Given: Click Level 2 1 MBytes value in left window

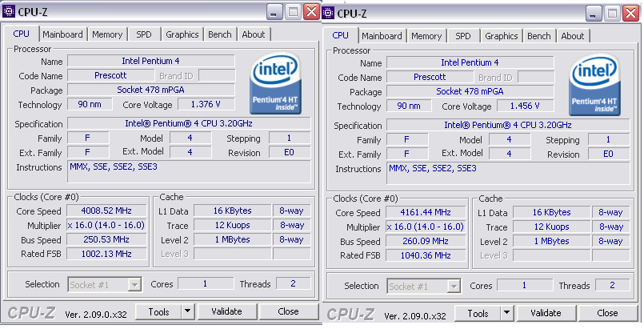Looking at the screenshot, I should [x=232, y=239].
